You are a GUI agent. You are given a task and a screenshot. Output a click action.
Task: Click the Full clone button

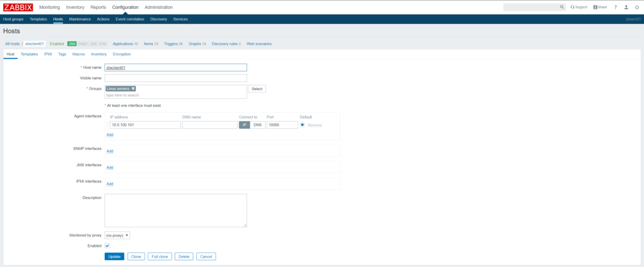[160, 256]
